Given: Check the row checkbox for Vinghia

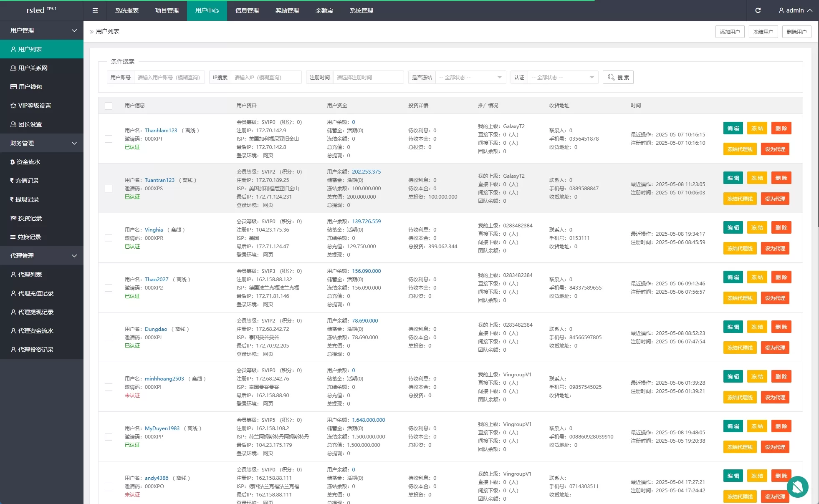Looking at the screenshot, I should tap(109, 238).
